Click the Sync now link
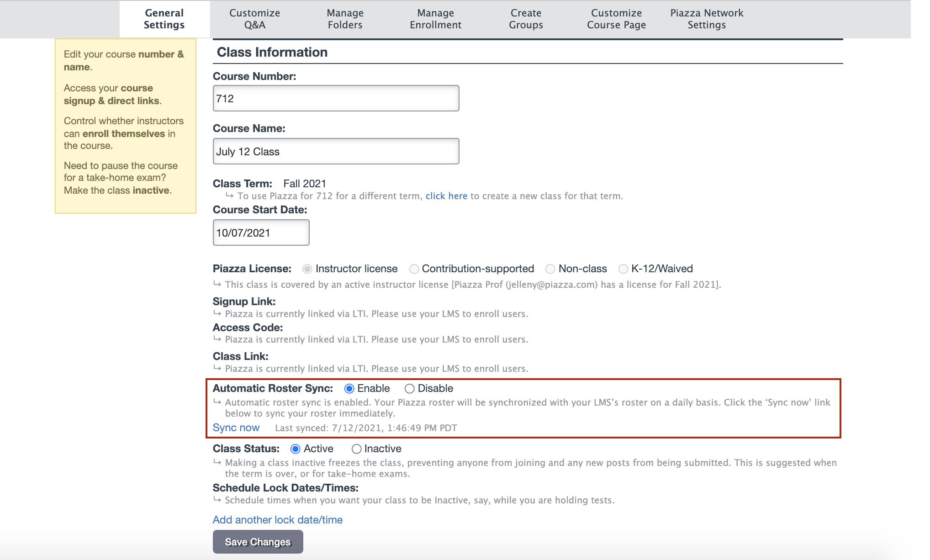Screen dimensions: 930x560 (x=236, y=428)
